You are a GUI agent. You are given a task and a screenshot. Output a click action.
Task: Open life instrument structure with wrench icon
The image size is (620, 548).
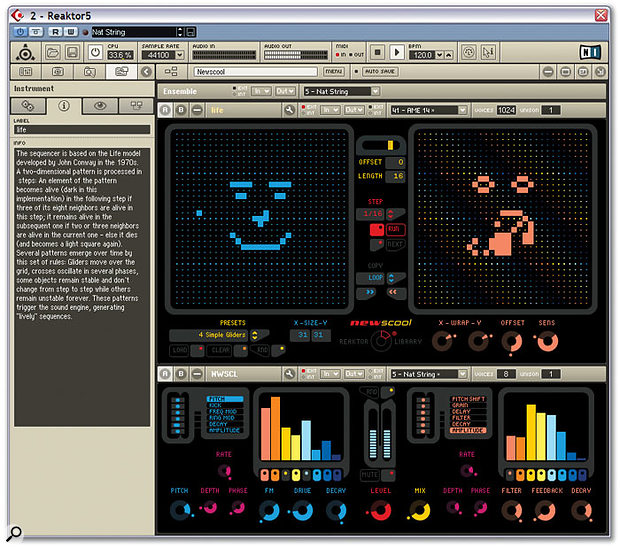289,110
